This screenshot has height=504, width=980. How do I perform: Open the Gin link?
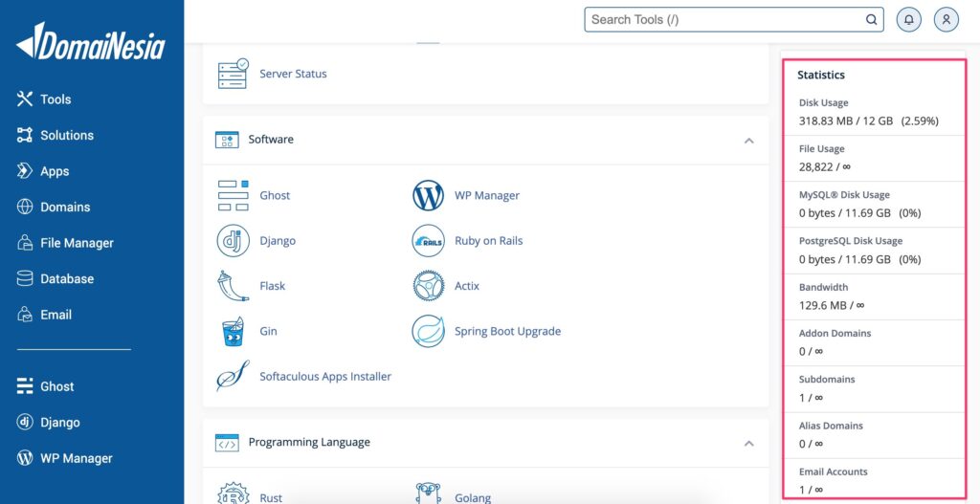coord(268,331)
